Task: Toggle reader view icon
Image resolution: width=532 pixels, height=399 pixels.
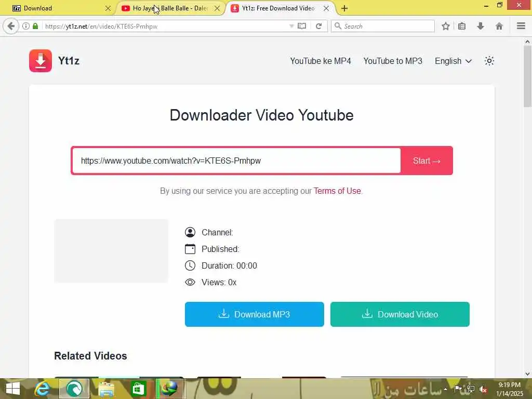Action: tap(302, 26)
